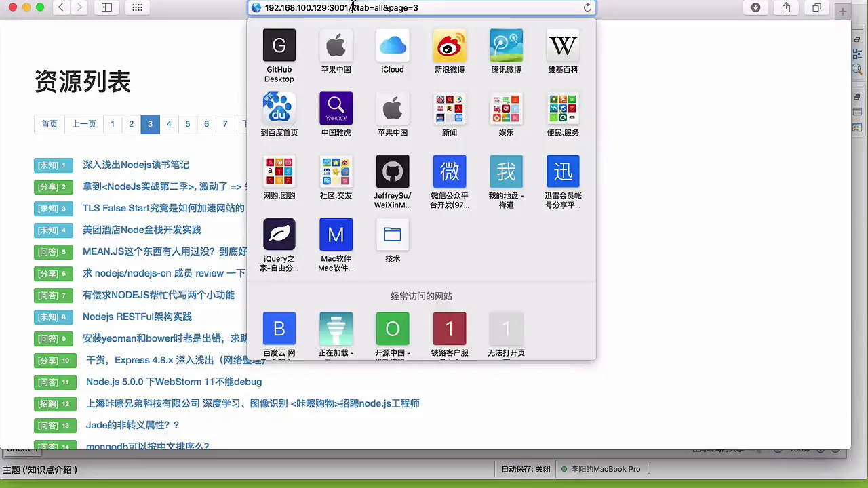Open article 美团酒店Node全栈开发实践

click(142, 230)
